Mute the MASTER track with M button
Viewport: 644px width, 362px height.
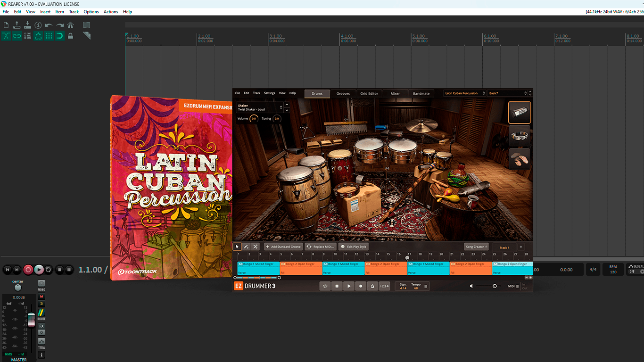click(41, 296)
